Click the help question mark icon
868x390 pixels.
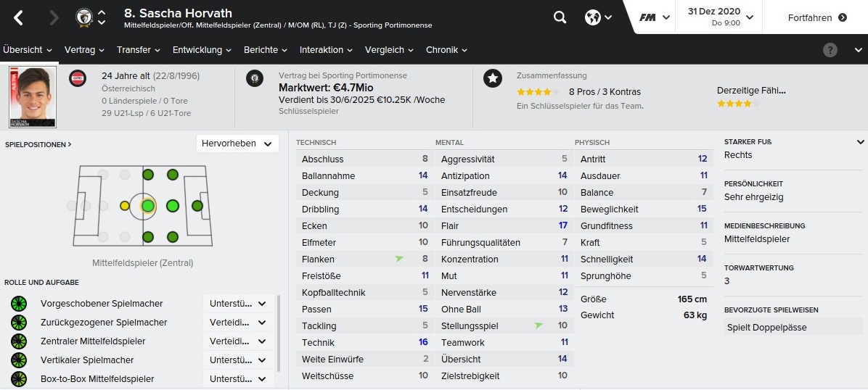pyautogui.click(x=830, y=50)
